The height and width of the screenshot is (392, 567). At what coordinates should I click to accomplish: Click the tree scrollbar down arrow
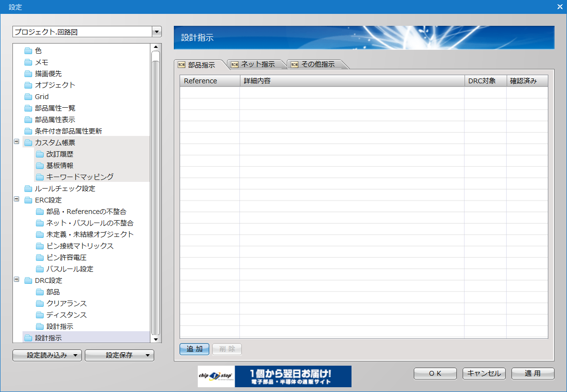(155, 339)
